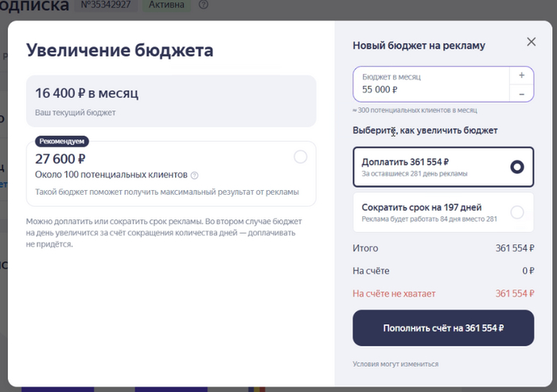The width and height of the screenshot is (557, 392).
Task: Decrease monthly budget with minus button
Action: tap(521, 94)
